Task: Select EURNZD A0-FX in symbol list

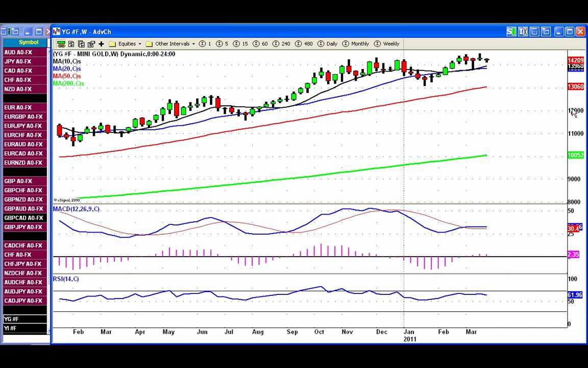Action: [25, 163]
